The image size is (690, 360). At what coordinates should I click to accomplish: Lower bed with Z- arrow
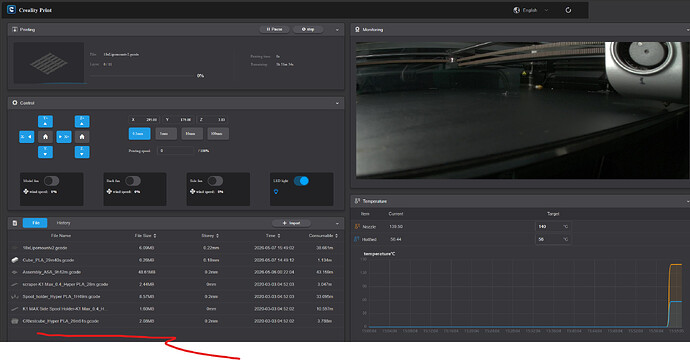coord(82,152)
